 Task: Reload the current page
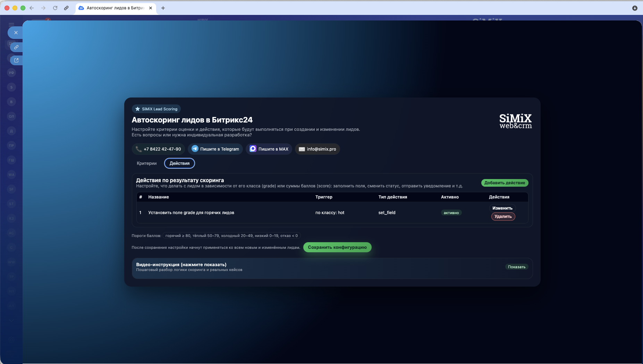pyautogui.click(x=55, y=8)
